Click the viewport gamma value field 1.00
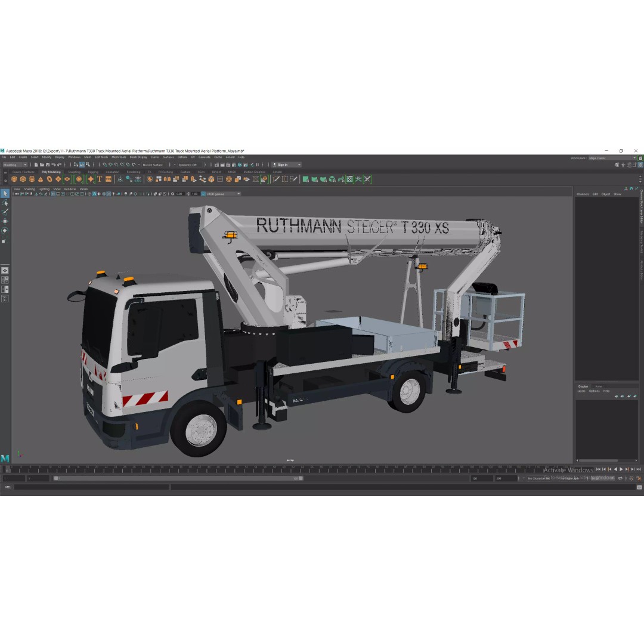This screenshot has width=644, height=644. (x=194, y=194)
